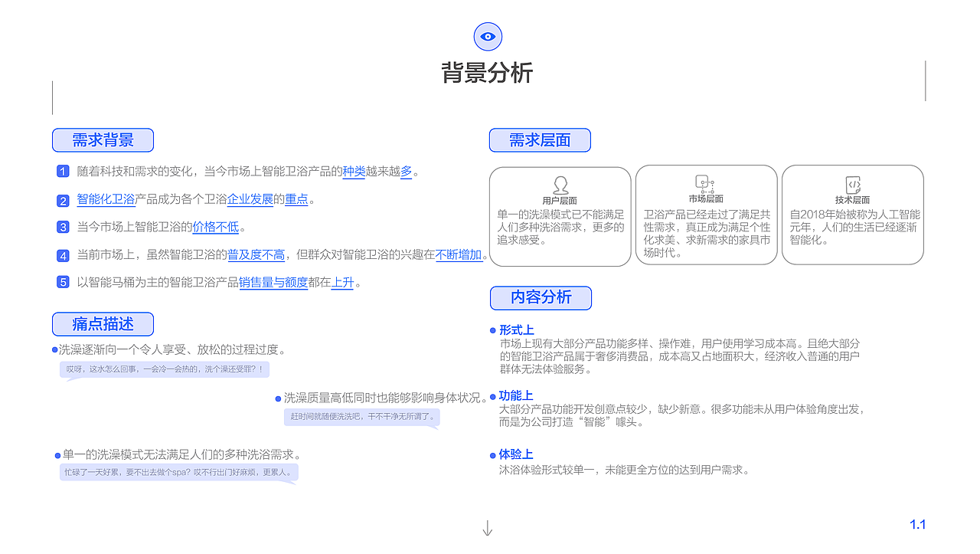The image size is (980, 554).
Task: Click the bullet dot before 体验上
Action: click(492, 454)
